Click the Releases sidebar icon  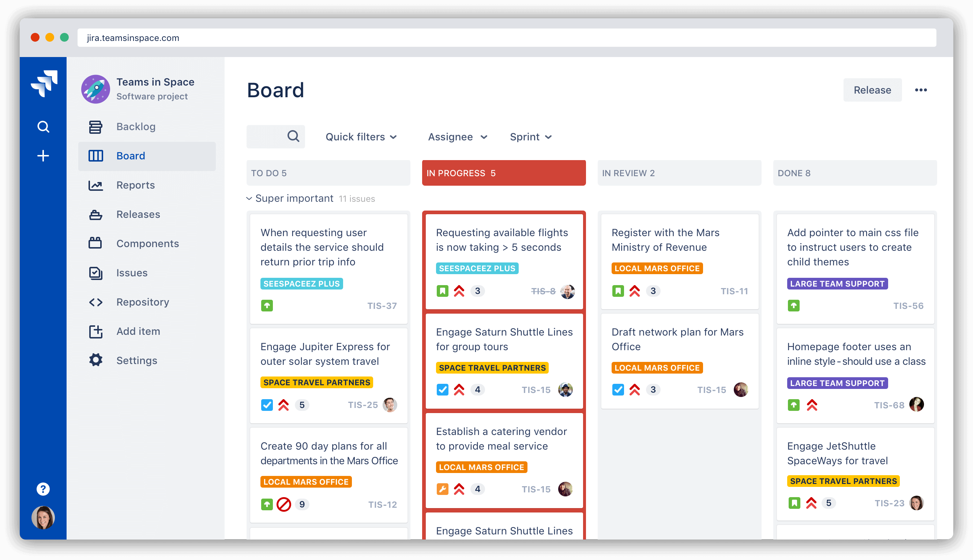95,214
